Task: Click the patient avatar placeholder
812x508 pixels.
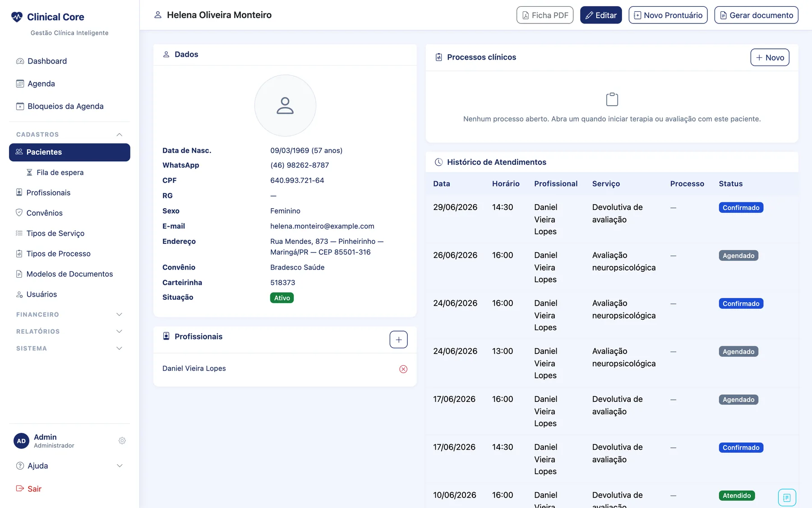Action: pyautogui.click(x=285, y=105)
